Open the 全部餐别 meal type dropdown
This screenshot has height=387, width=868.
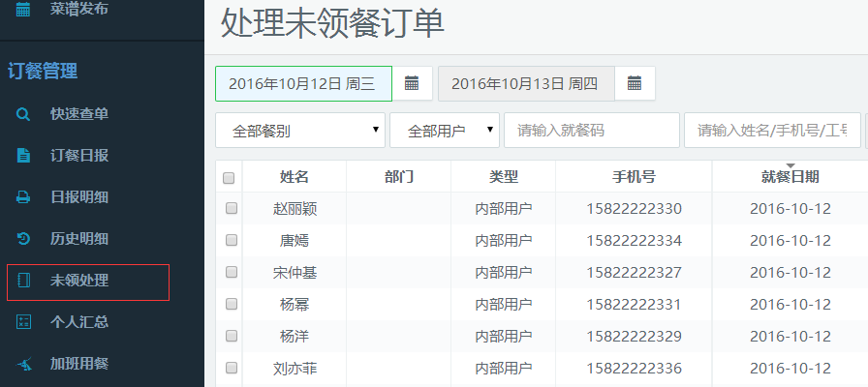299,131
